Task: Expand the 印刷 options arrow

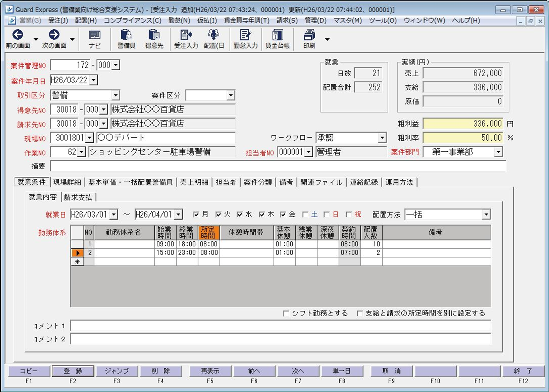Action: [327, 39]
